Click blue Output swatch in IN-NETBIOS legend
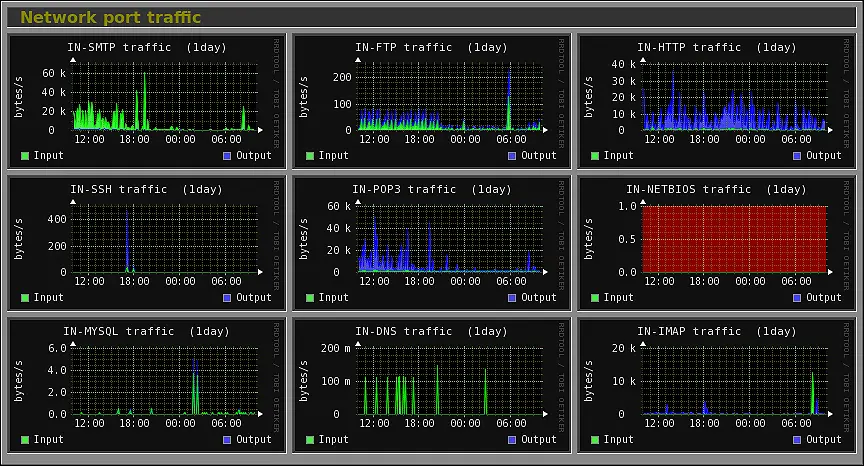 click(x=797, y=298)
